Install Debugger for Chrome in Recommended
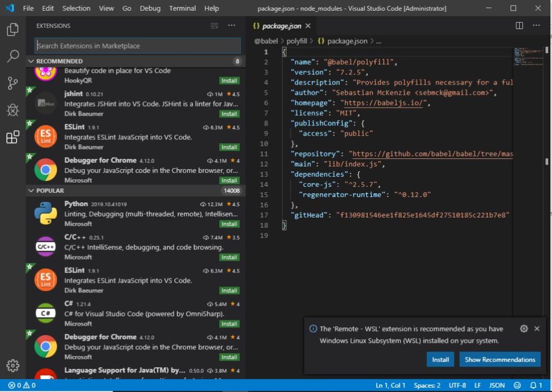Image resolution: width=552 pixels, height=392 pixels. pyautogui.click(x=229, y=180)
